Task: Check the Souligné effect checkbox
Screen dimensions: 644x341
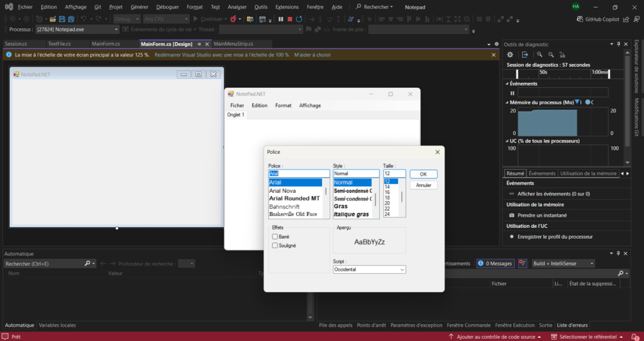Action: pyautogui.click(x=275, y=246)
